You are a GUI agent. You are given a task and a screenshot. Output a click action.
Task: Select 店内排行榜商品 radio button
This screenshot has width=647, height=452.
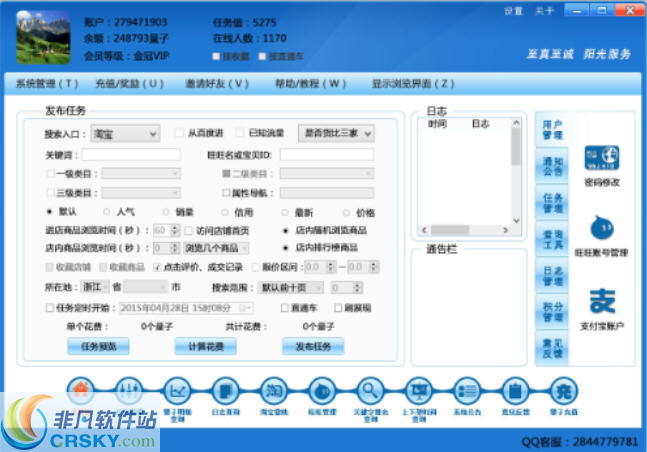click(286, 248)
